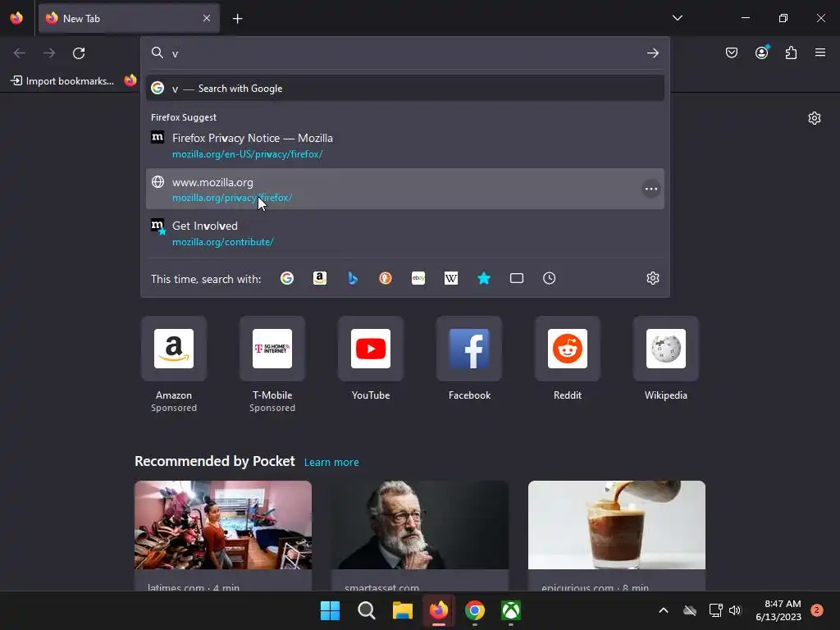Open Windows taskbar search

pos(367,610)
